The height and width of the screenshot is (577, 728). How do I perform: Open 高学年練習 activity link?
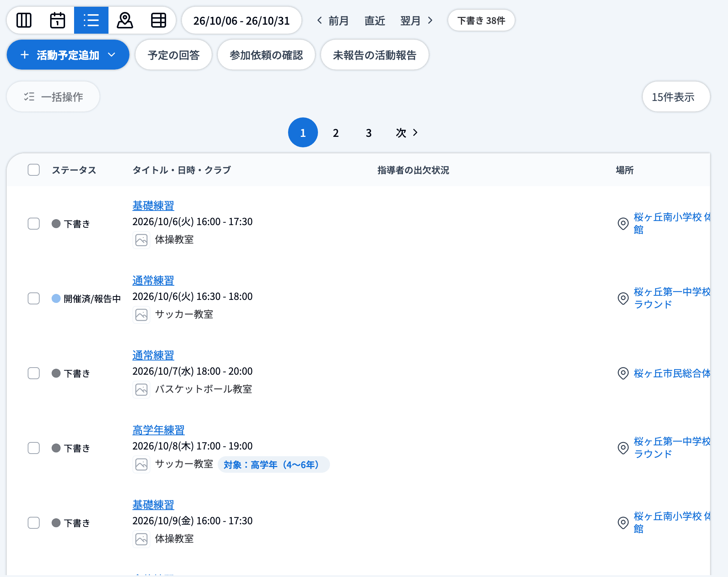click(159, 430)
